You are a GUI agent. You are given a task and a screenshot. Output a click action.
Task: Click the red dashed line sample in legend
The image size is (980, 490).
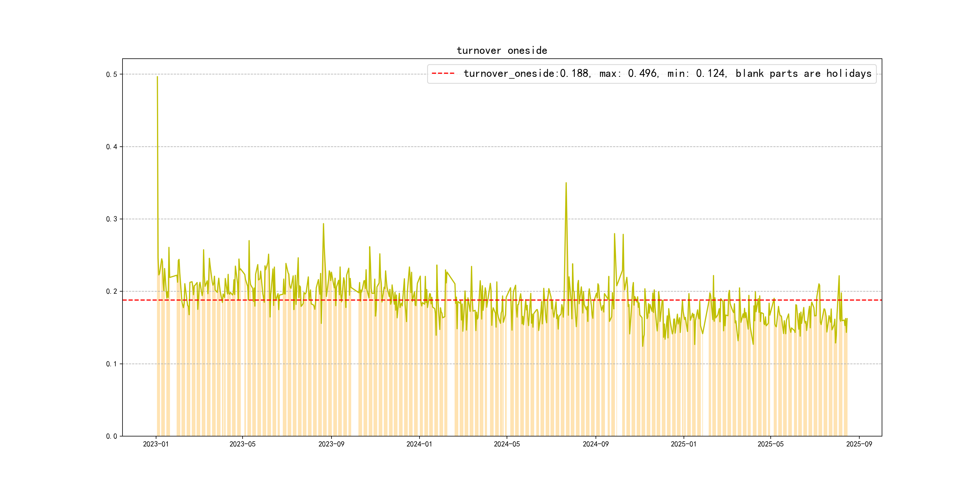[443, 73]
